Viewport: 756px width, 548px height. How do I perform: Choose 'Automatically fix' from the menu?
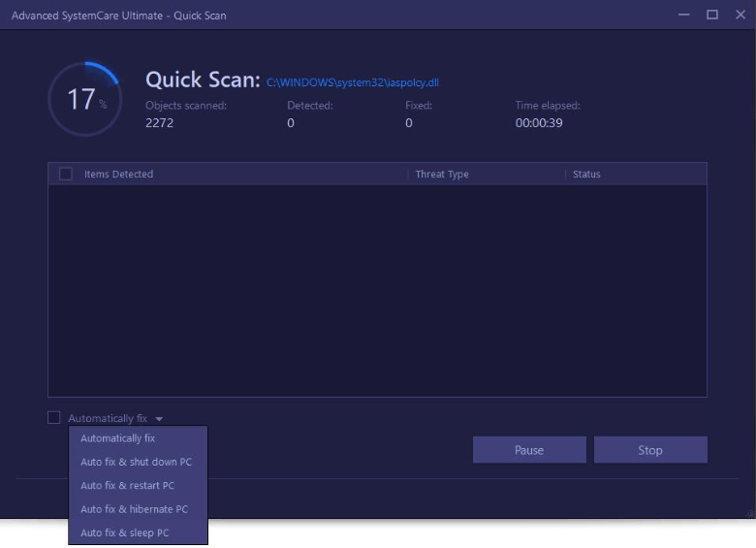click(x=138, y=438)
